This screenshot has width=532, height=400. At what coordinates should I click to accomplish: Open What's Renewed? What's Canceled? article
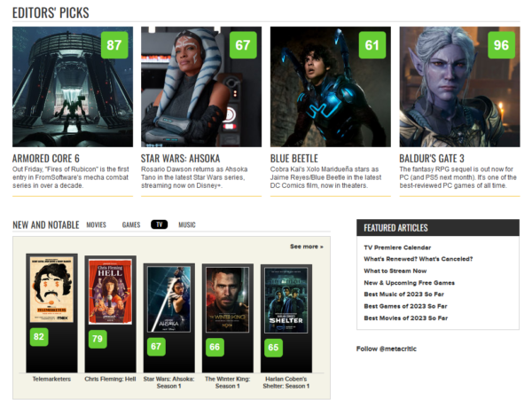(418, 259)
